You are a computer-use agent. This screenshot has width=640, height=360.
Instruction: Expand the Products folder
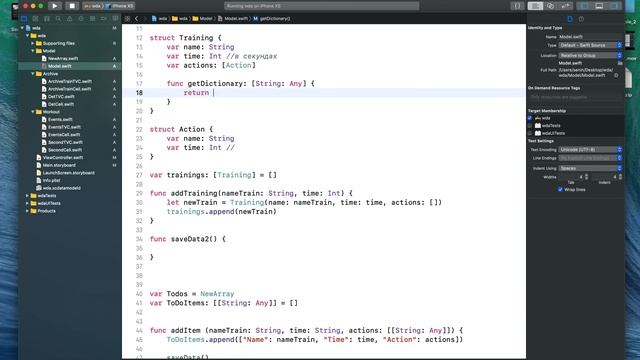click(x=28, y=211)
